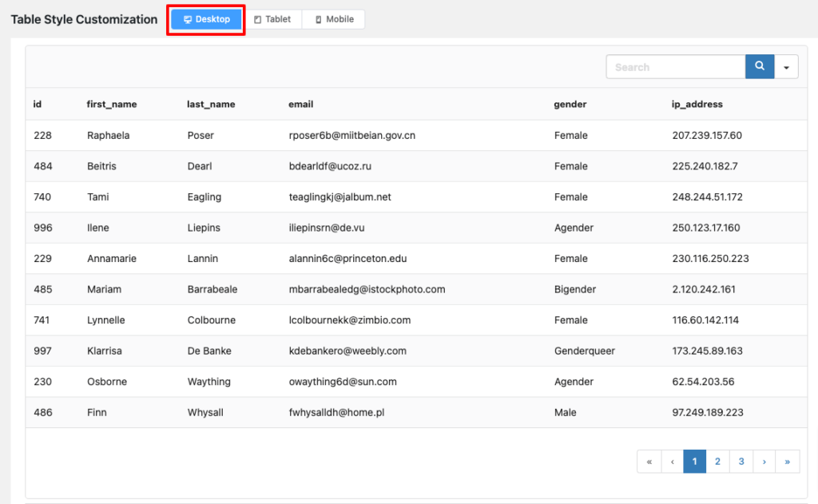The image size is (818, 504).
Task: Click last name Poser
Action: pyautogui.click(x=201, y=135)
